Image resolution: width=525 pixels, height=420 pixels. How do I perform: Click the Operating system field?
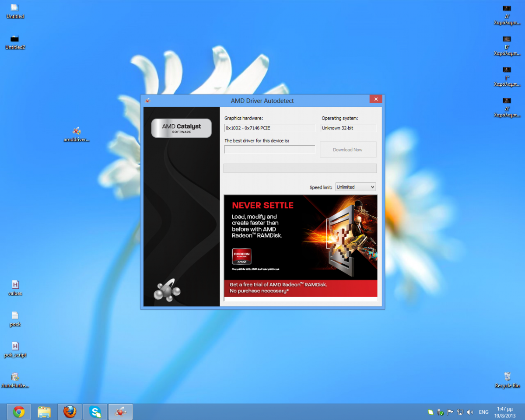point(348,128)
